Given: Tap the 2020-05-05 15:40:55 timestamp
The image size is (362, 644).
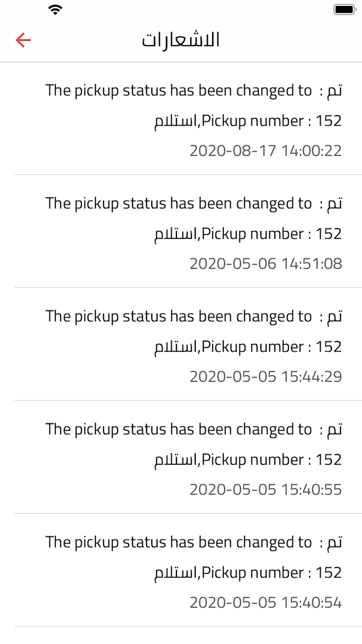Looking at the screenshot, I should coord(266,490).
